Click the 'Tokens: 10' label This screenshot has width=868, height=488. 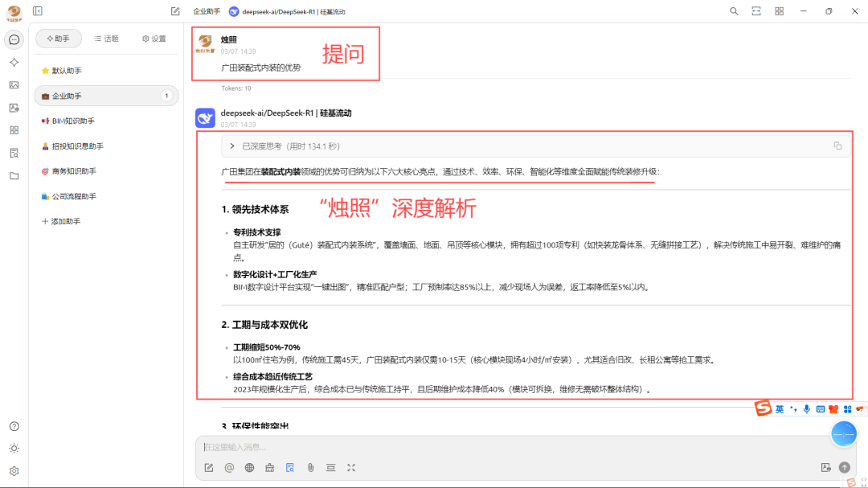coord(235,88)
